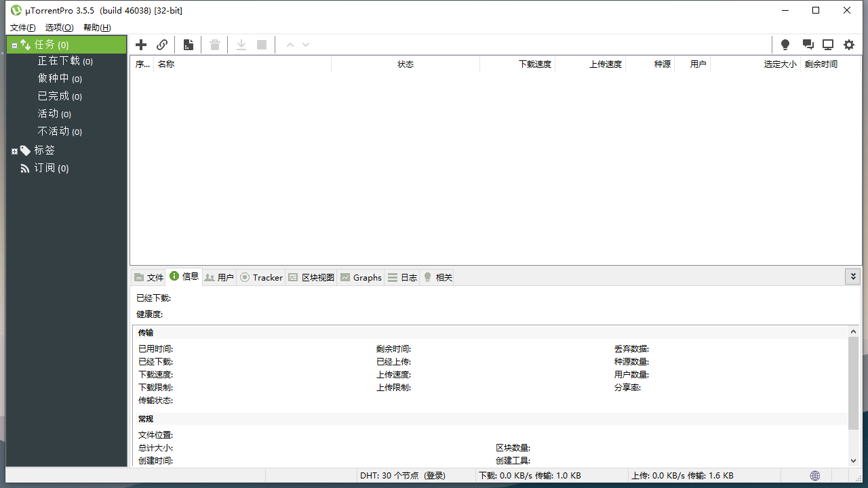Screen dimensions: 868x488
Task: Open the settings gear
Action: click(x=849, y=44)
